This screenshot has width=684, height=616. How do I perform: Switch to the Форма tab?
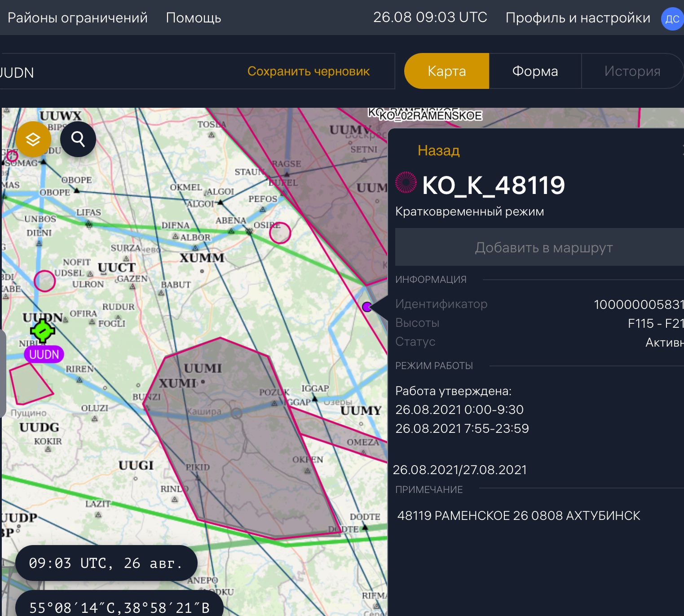[535, 71]
